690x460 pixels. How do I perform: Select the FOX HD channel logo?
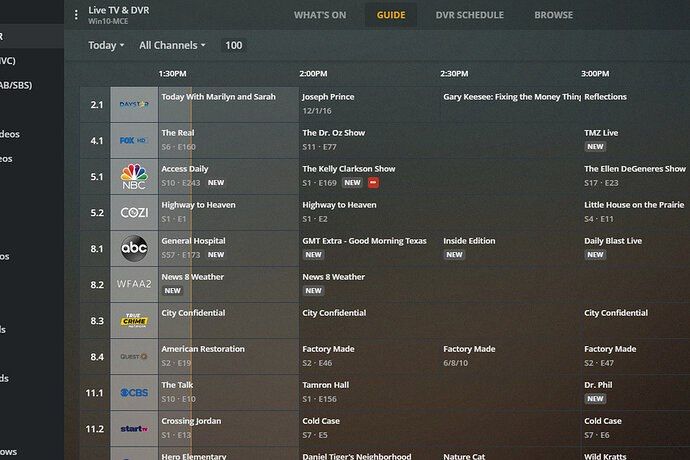[x=134, y=140]
